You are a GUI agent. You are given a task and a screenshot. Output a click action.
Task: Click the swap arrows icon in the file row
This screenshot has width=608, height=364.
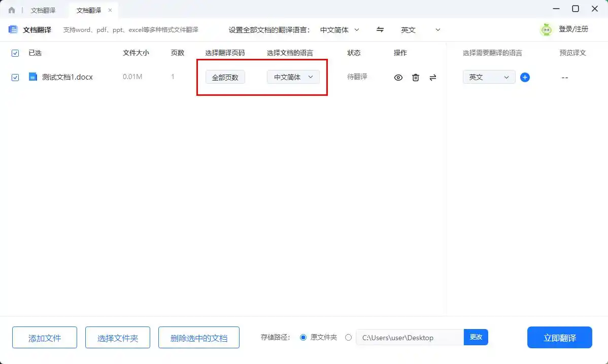(x=433, y=77)
